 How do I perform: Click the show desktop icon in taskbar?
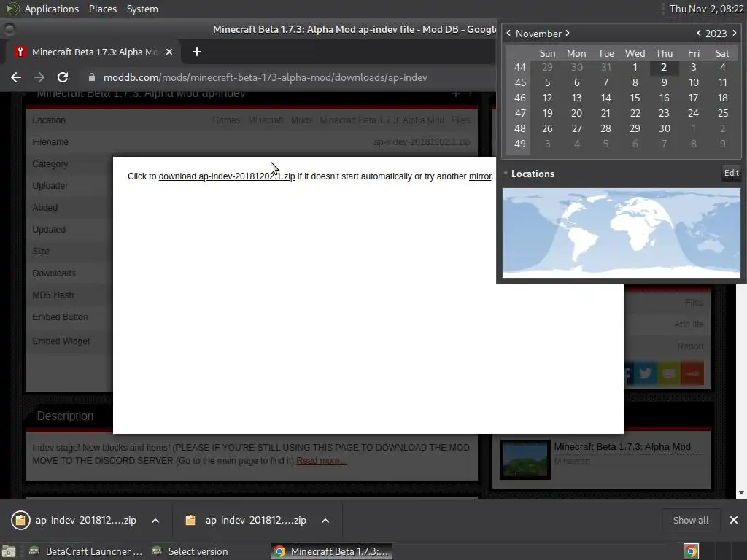tap(9, 551)
